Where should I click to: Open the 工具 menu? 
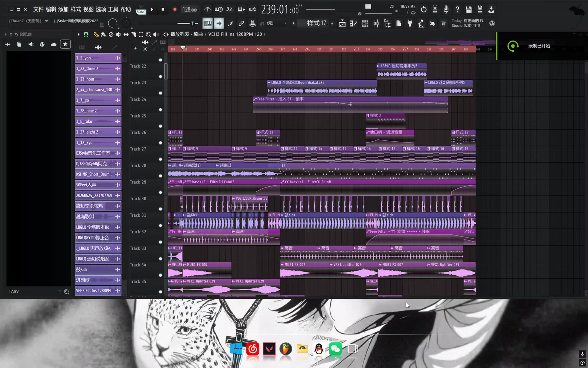113,10
